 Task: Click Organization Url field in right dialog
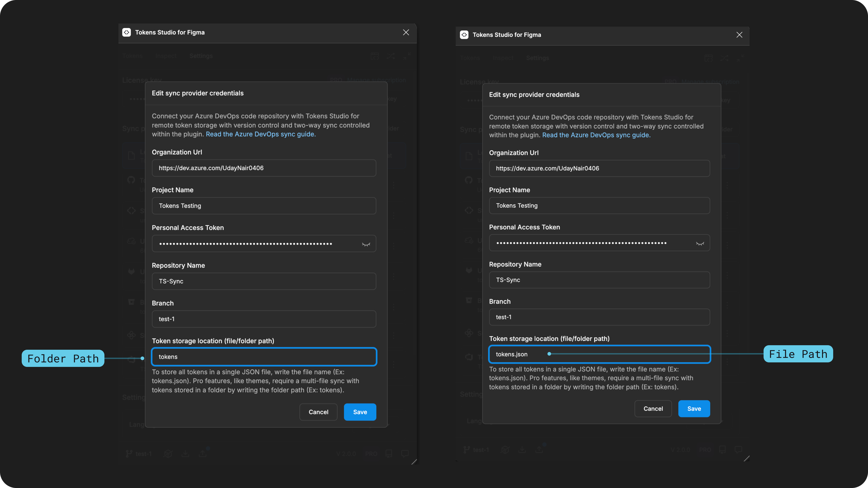[x=599, y=168]
